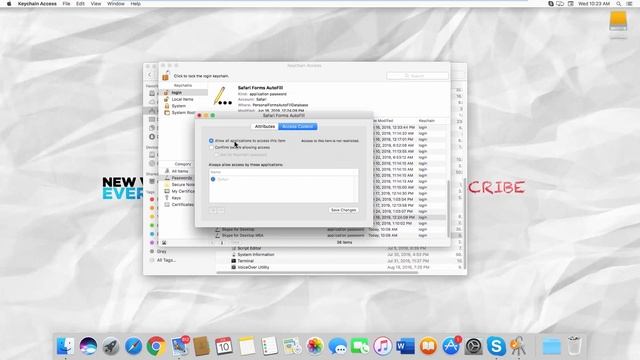Switch to the Attributes tab

coord(265,127)
